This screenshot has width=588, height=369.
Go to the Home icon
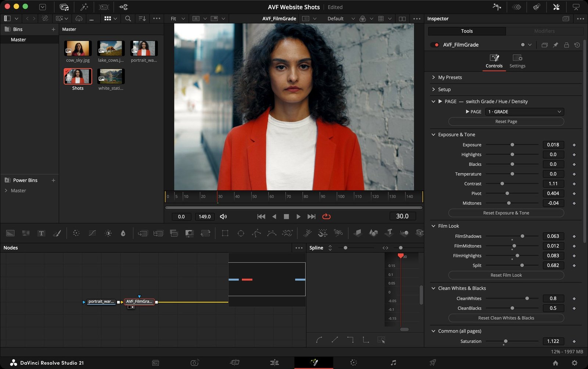pos(555,363)
